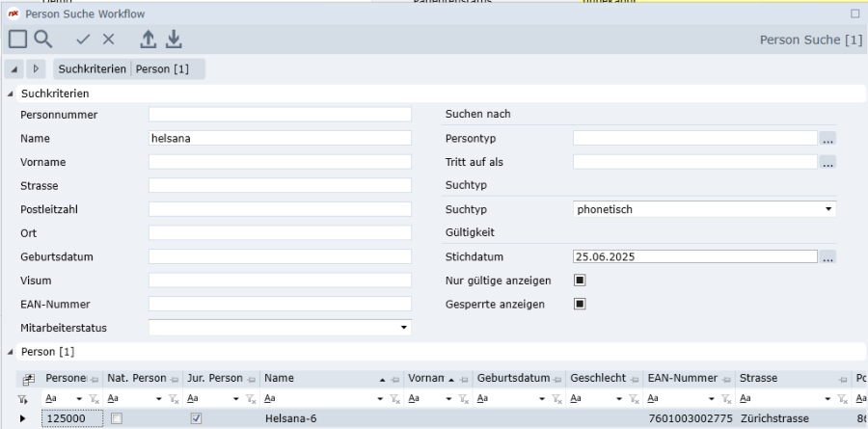
Task: Switch to the Suchkriterien tab
Action: click(x=92, y=69)
